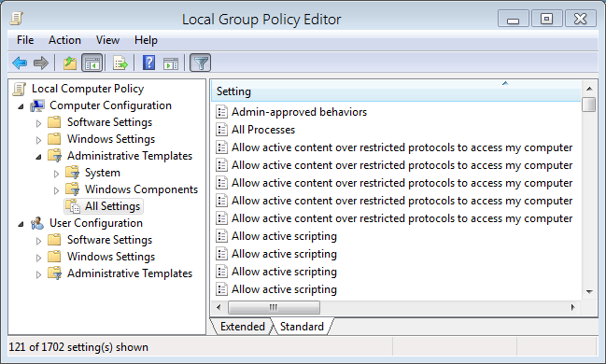Toggle the Show/Hide Action Pane icon
Screen dimensions: 606x364
coord(171,63)
